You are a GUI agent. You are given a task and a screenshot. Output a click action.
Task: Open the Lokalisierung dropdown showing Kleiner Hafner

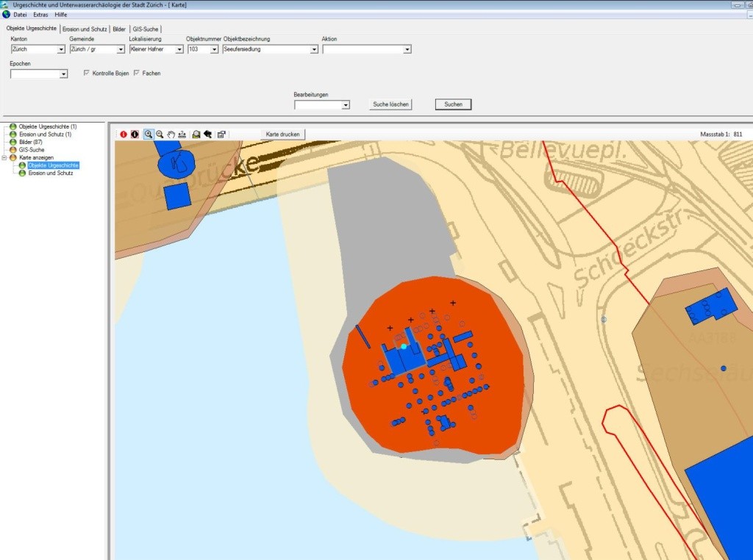point(179,49)
